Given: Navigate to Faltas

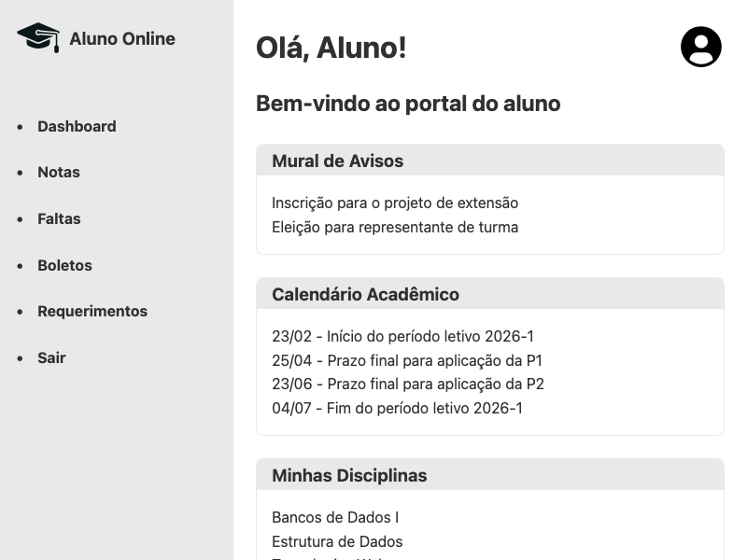Looking at the screenshot, I should click(59, 218).
